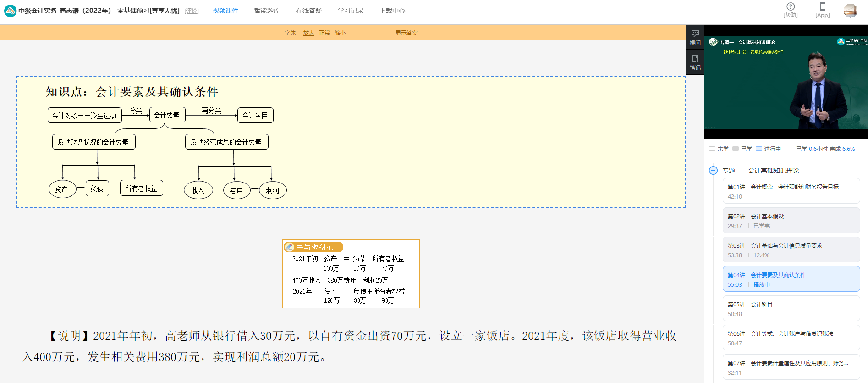Click 反映财务状况的会计要素 box
This screenshot has height=383, width=868.
click(x=94, y=142)
